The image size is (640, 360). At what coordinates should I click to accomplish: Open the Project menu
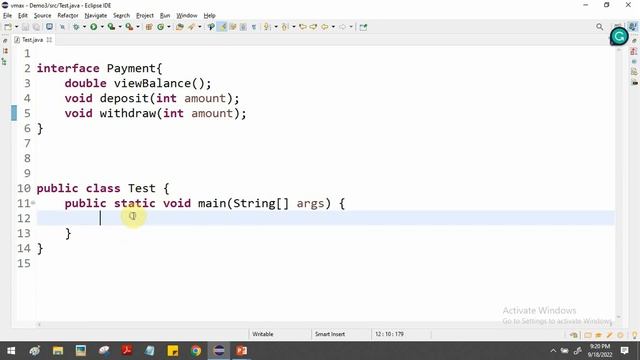[x=144, y=16]
